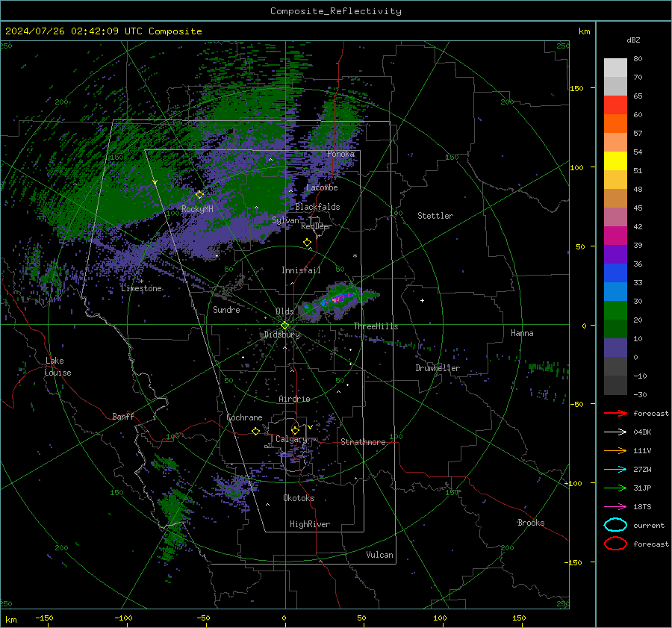Select the cyan 27ZW arrow legend entry

coord(615,470)
